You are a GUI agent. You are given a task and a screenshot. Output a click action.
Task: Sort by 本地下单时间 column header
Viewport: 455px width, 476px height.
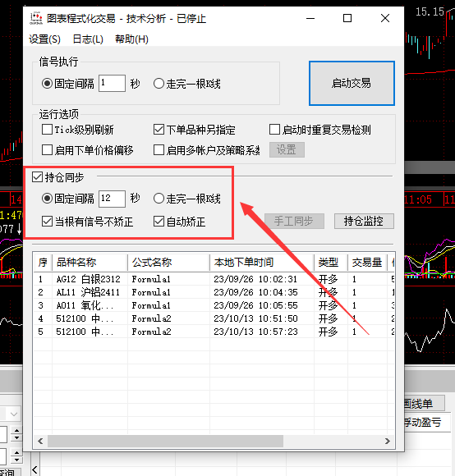(x=261, y=262)
